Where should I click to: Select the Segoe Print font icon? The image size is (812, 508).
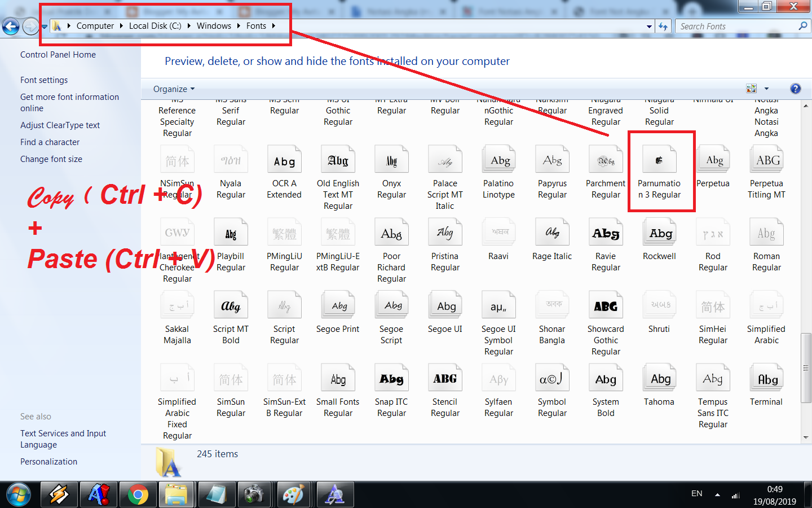click(x=338, y=306)
